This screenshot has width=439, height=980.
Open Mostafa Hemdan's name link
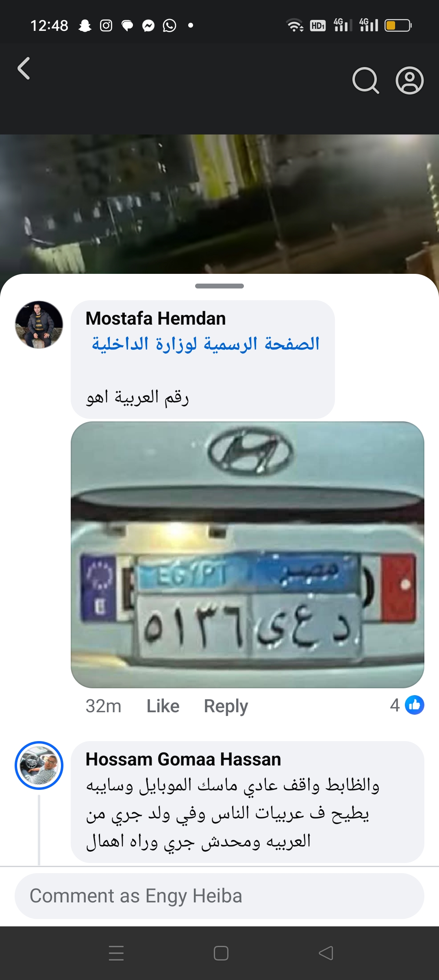(x=156, y=318)
